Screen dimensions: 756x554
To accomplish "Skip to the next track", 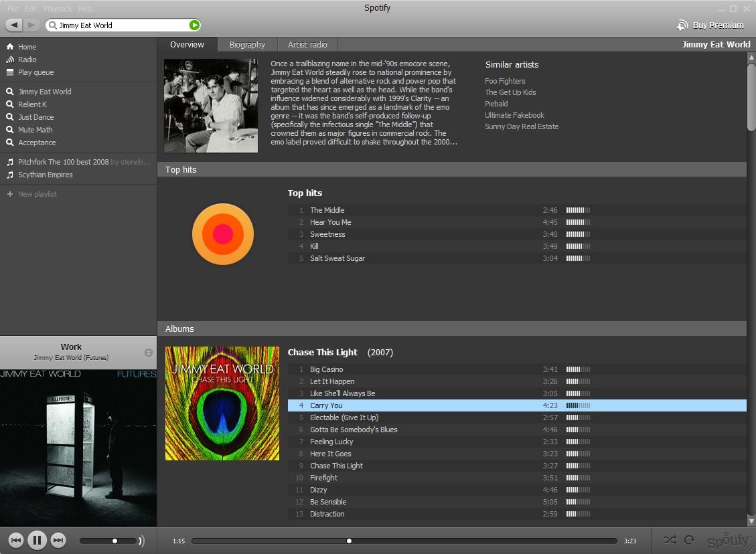I will pos(58,540).
